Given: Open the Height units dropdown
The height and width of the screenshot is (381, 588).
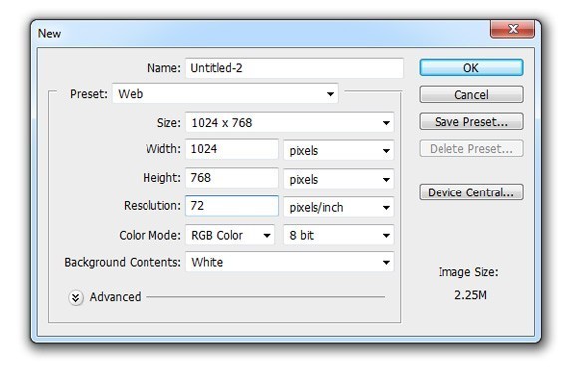Looking at the screenshot, I should (339, 180).
